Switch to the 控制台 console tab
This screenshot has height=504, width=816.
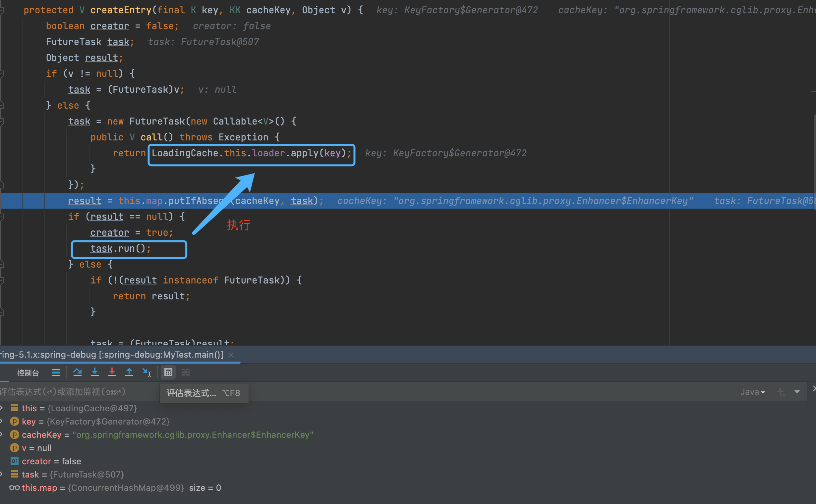click(x=28, y=373)
